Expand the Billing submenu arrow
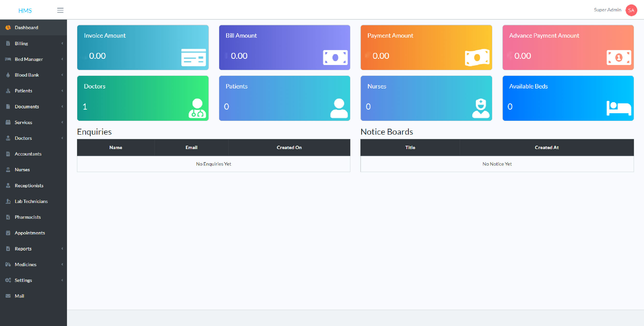Screen dimensions: 644x326 pos(62,43)
